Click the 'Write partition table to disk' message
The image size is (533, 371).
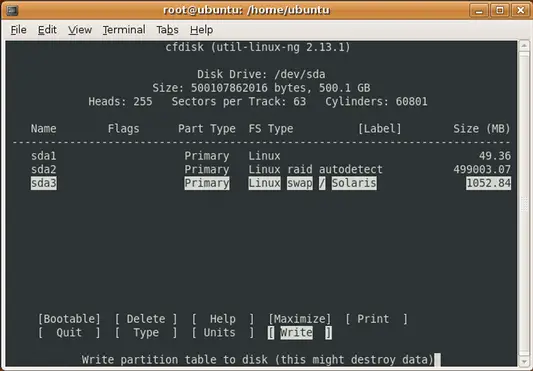258,360
